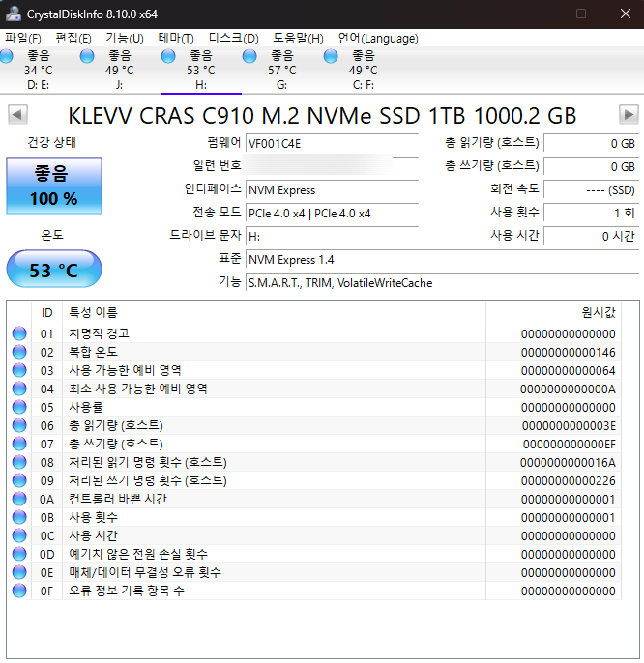
Task: Click status icon of attribute 02 복합 온도
Action: (x=19, y=352)
